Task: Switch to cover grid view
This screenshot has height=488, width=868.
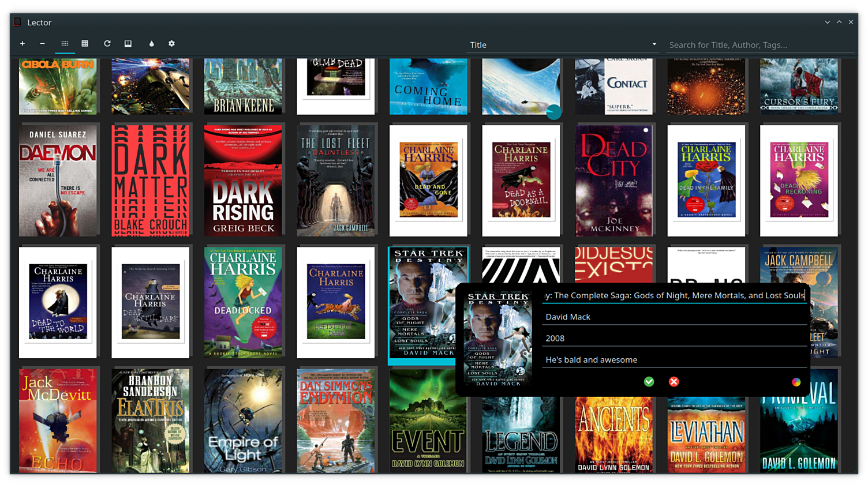Action: pyautogui.click(x=65, y=44)
